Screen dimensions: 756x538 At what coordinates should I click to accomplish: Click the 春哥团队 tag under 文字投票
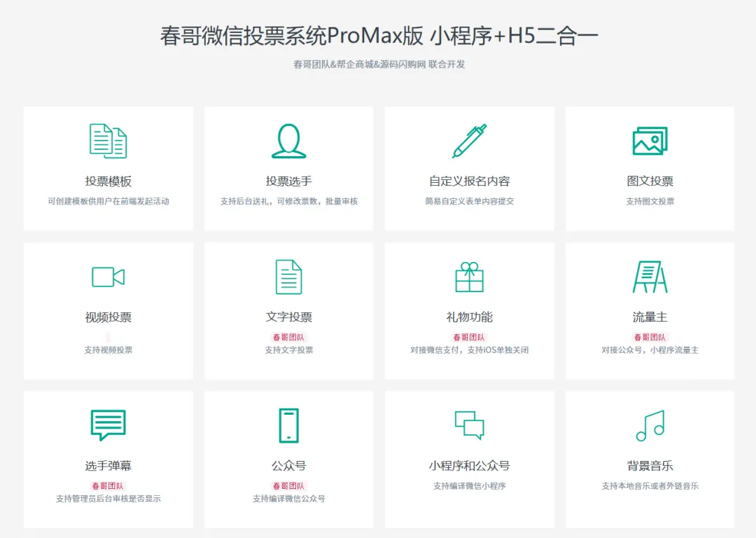tap(289, 337)
